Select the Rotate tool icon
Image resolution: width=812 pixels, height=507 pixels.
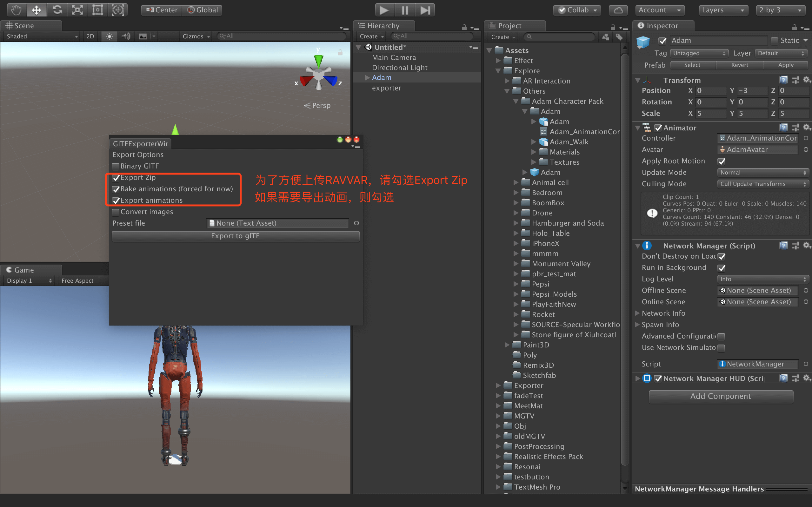click(x=57, y=10)
